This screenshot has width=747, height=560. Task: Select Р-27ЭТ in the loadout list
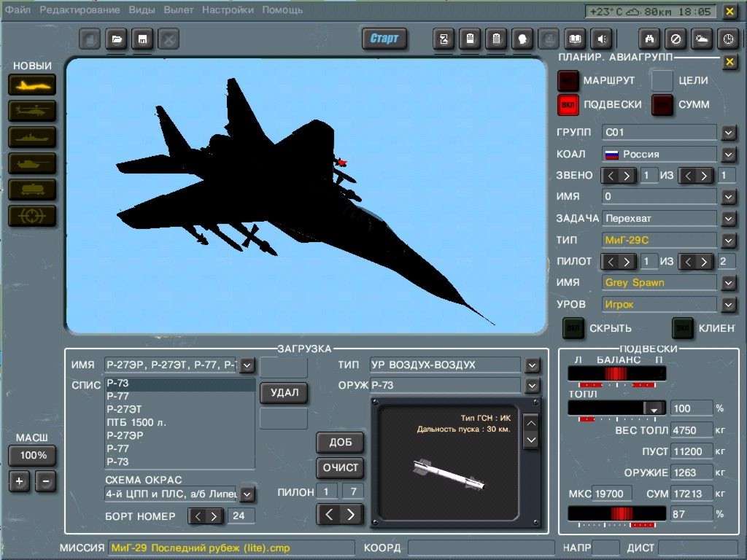tap(179, 409)
